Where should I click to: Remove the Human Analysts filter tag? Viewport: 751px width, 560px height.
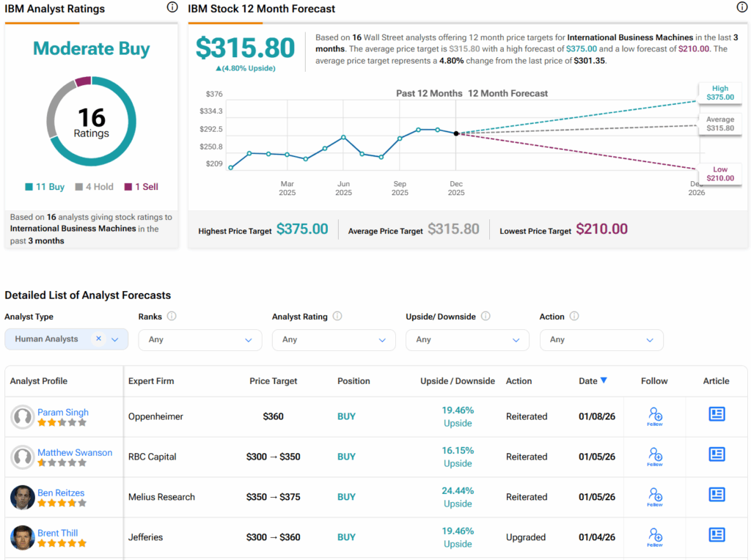98,339
